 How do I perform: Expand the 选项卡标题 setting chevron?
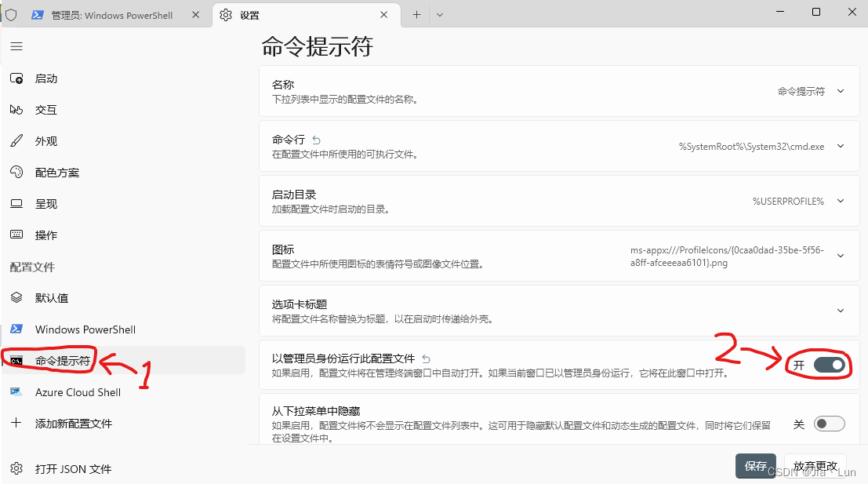[x=841, y=311]
